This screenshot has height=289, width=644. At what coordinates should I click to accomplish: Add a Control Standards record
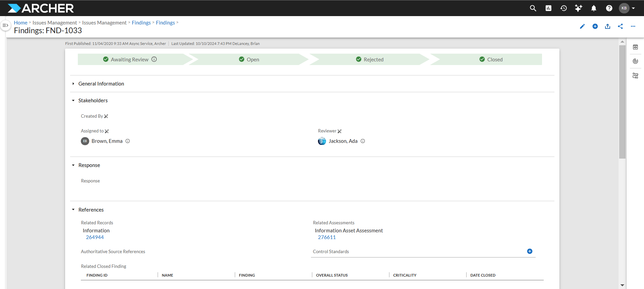(530, 251)
